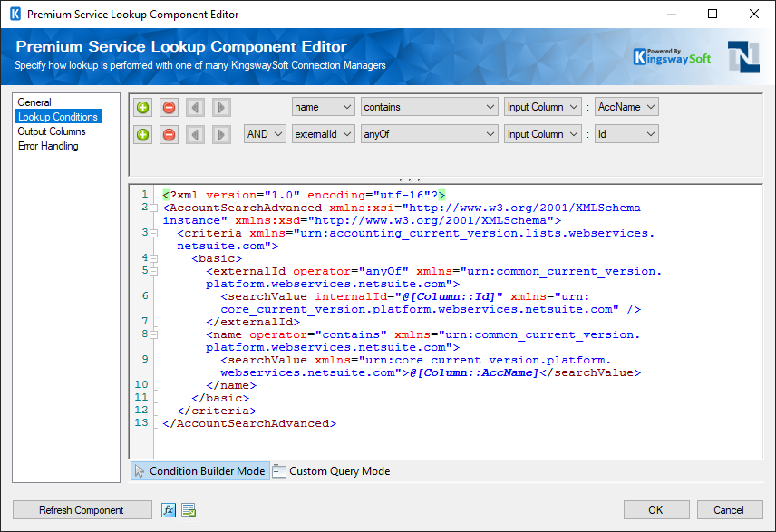Viewport: 776px width, 532px height.
Task: Click the Cancel button
Action: tap(730, 510)
